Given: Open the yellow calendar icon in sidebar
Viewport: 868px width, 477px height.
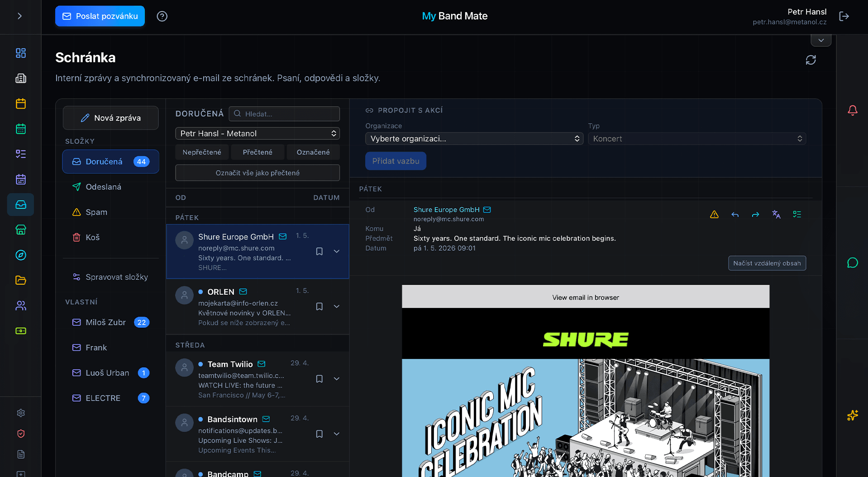Looking at the screenshot, I should [21, 104].
